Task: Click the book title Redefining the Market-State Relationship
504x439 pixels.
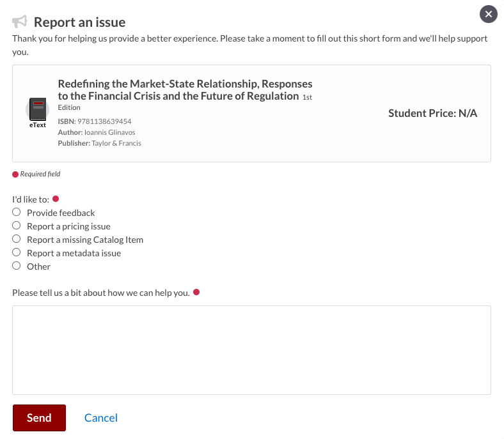Action: point(185,90)
